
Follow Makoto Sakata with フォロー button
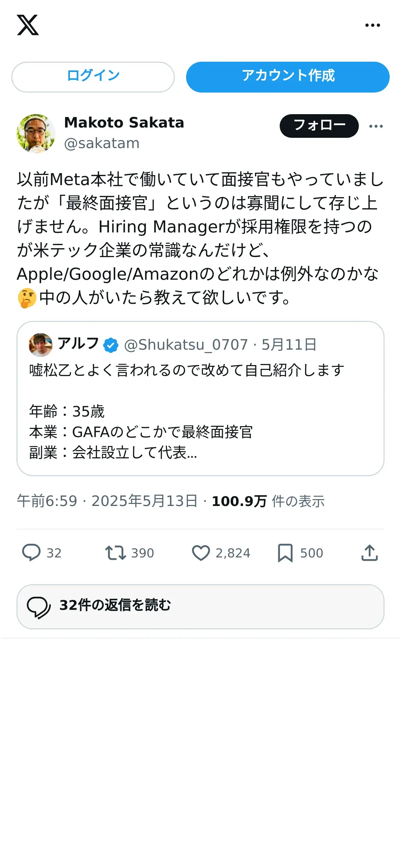pos(319,126)
